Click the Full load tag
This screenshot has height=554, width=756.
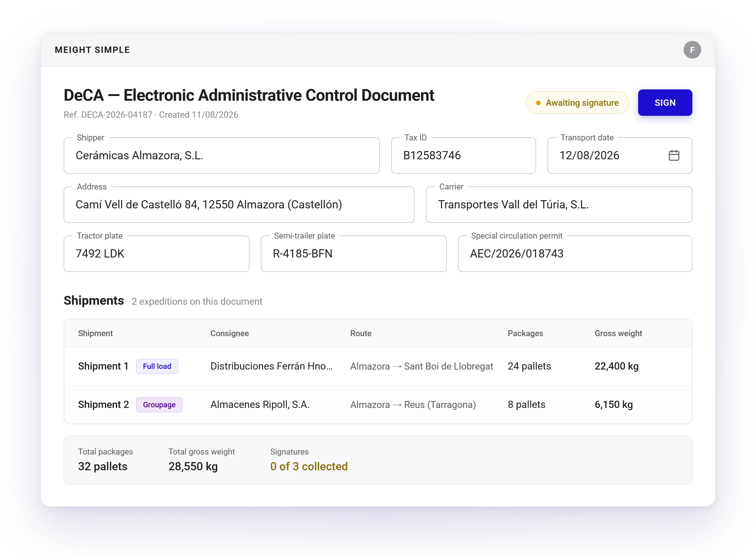pyautogui.click(x=157, y=366)
